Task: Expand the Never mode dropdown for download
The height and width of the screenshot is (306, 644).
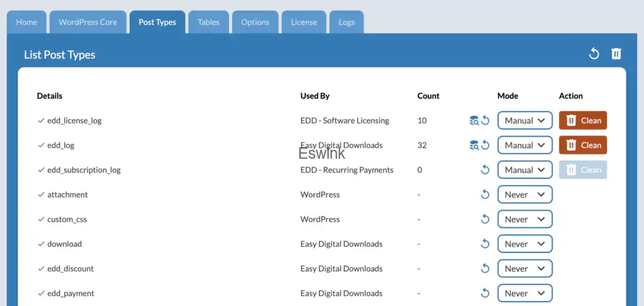Action: click(x=525, y=244)
